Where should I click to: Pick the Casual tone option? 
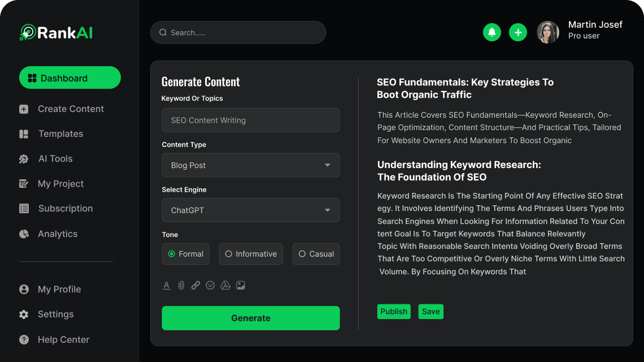click(316, 254)
